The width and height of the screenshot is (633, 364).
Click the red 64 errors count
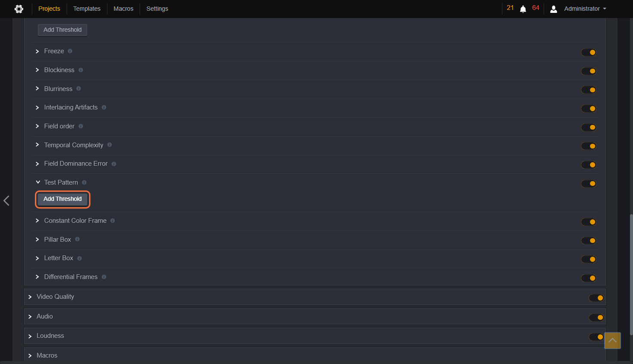(535, 8)
